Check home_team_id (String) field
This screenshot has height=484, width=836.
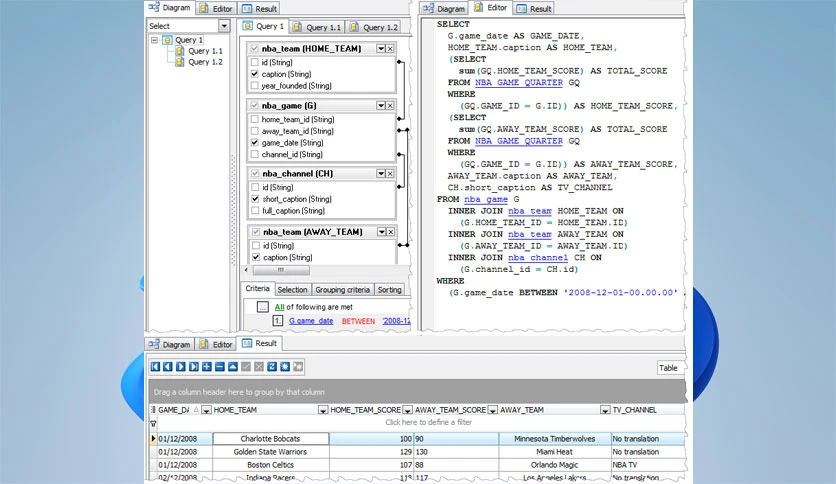click(x=255, y=119)
